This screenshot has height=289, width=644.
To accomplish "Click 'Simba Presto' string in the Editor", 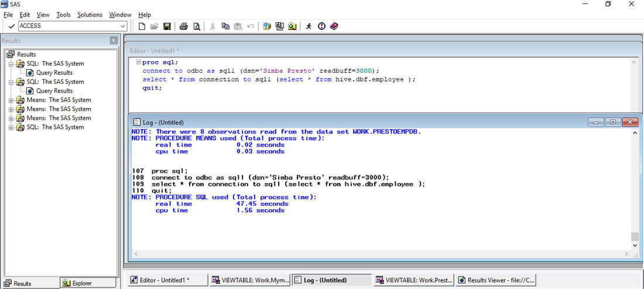I will (x=287, y=71).
